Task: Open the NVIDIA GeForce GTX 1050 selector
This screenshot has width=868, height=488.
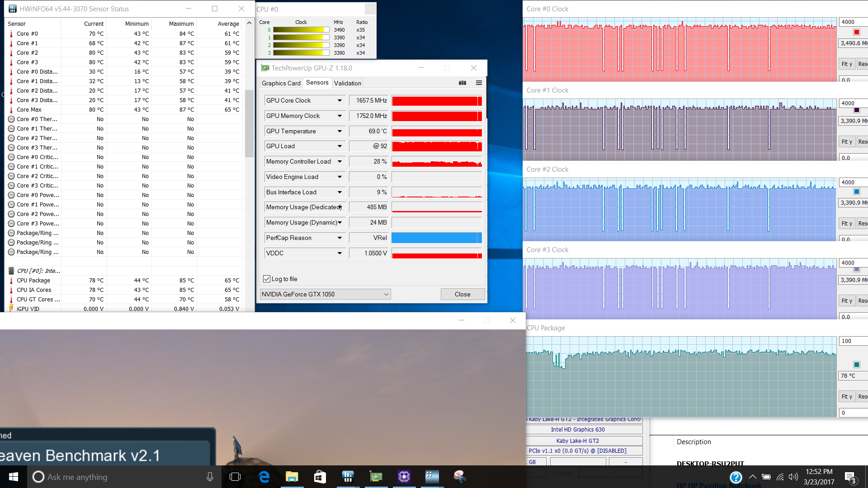Action: pyautogui.click(x=325, y=294)
